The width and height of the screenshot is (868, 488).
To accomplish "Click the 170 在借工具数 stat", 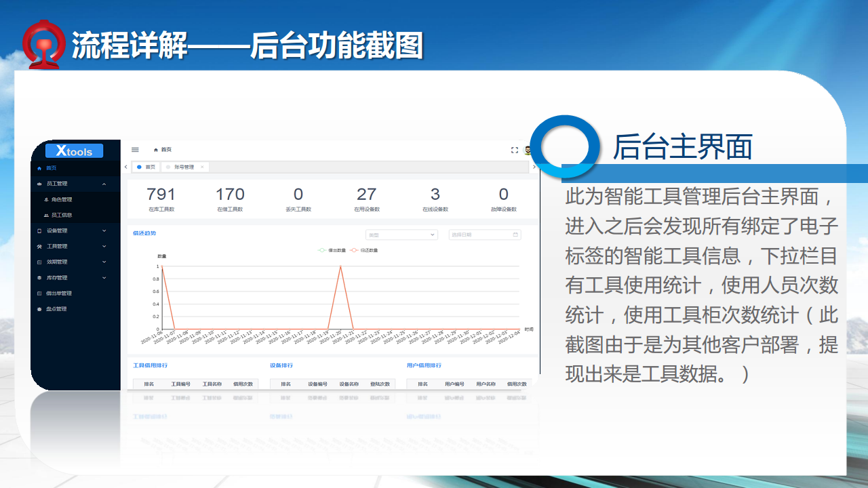I will (230, 199).
